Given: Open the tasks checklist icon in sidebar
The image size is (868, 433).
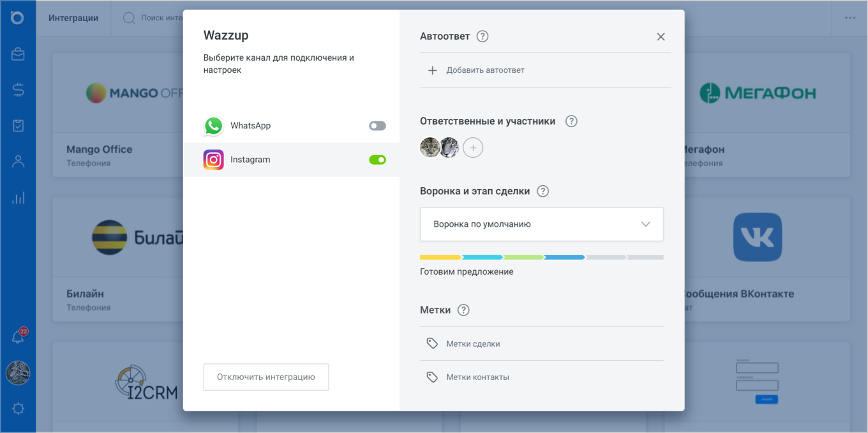Looking at the screenshot, I should point(18,126).
